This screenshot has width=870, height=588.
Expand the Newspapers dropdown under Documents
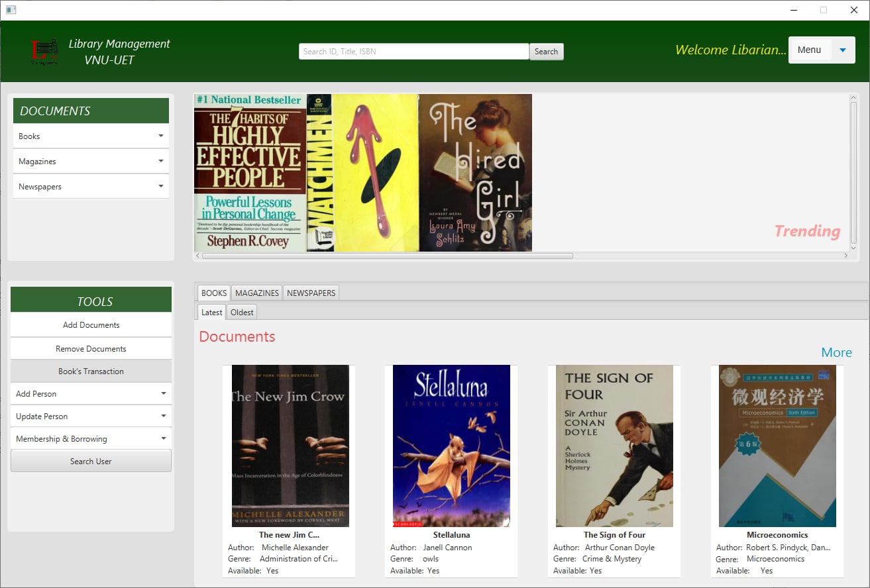pyautogui.click(x=91, y=187)
